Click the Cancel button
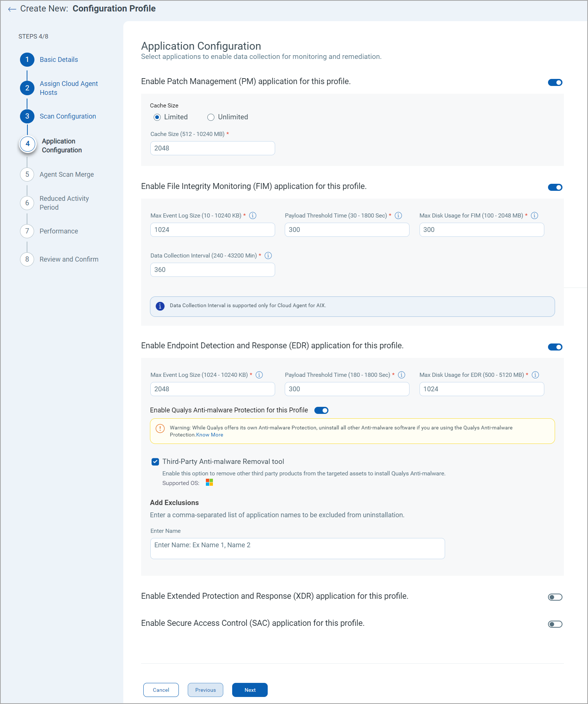The height and width of the screenshot is (704, 588). (x=161, y=690)
